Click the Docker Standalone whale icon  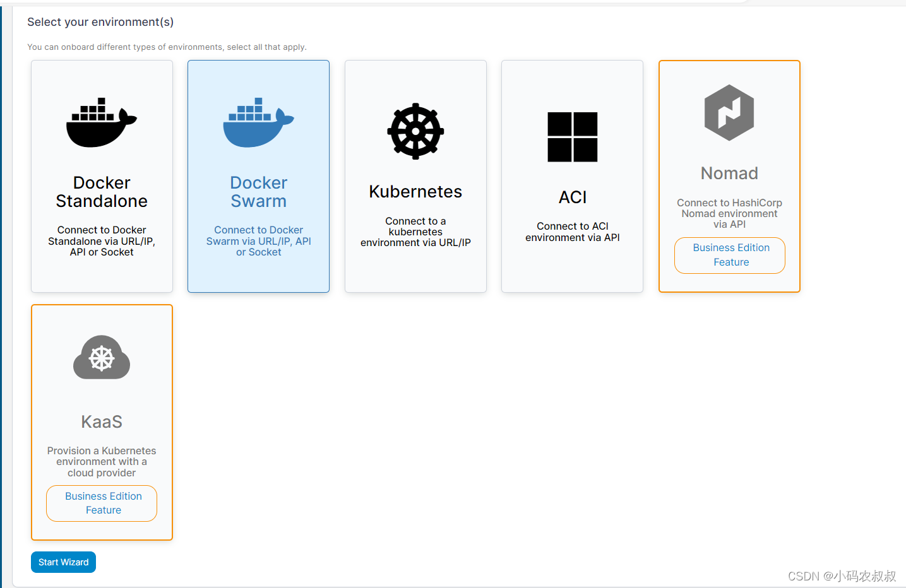[x=102, y=122]
